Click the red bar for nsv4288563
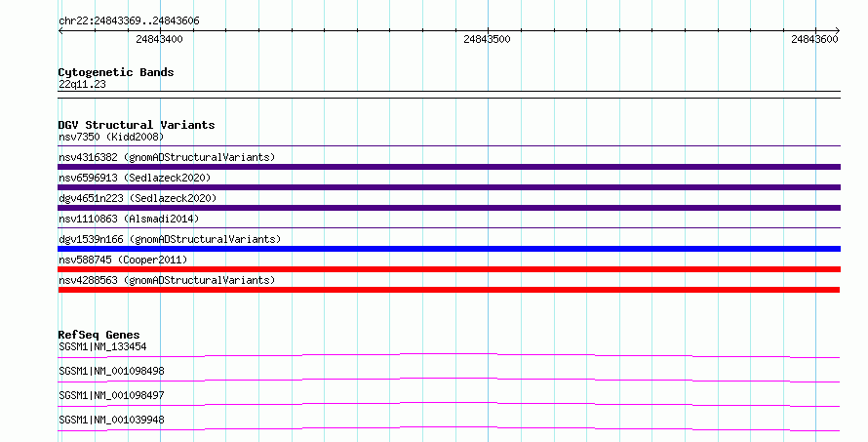The width and height of the screenshot is (868, 442). [449, 290]
